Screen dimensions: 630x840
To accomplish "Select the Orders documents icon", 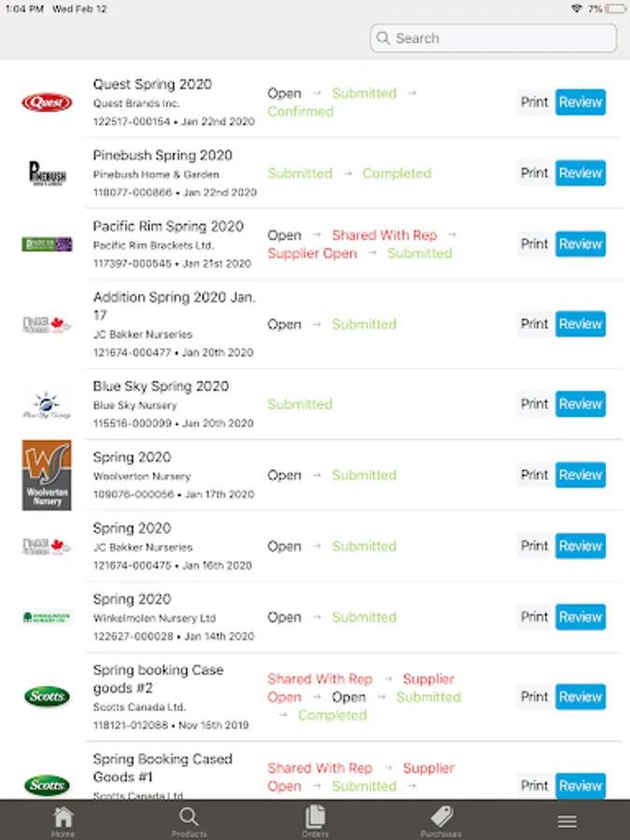I will tap(315, 817).
